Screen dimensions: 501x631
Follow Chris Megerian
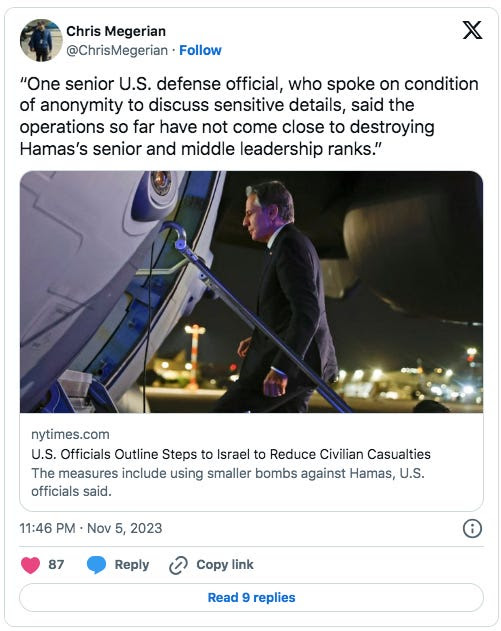[x=200, y=50]
